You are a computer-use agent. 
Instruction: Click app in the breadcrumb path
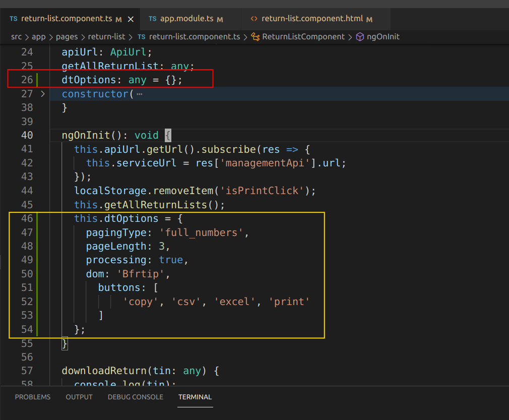tap(39, 36)
